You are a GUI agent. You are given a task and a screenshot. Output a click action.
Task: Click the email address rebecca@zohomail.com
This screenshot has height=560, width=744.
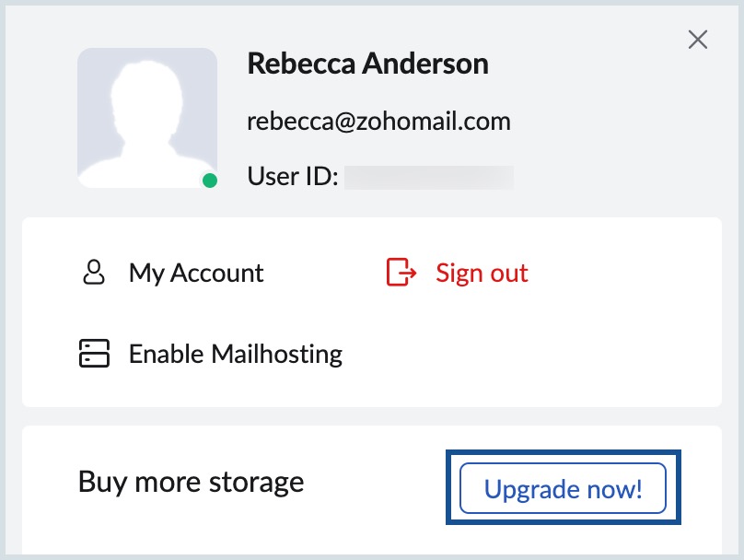[x=378, y=121]
